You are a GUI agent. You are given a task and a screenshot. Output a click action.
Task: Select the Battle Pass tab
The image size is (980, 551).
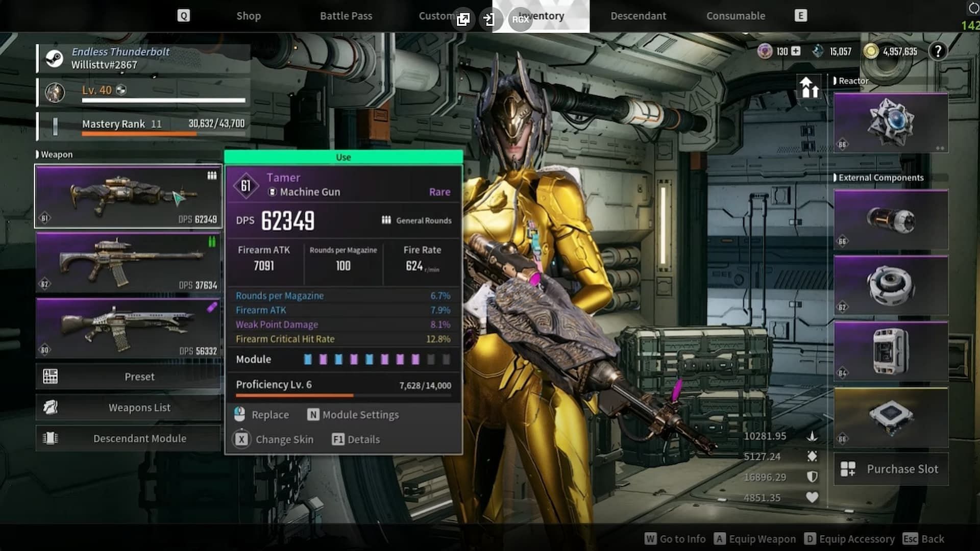pyautogui.click(x=347, y=15)
